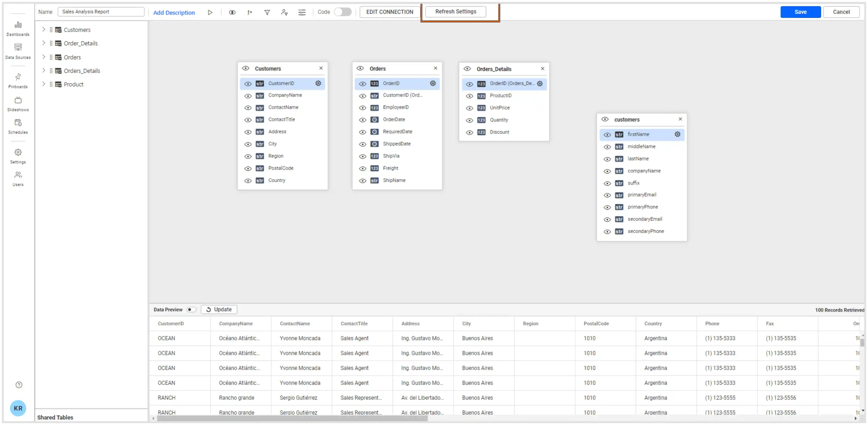Toggle the Data Preview switch

pos(191,309)
